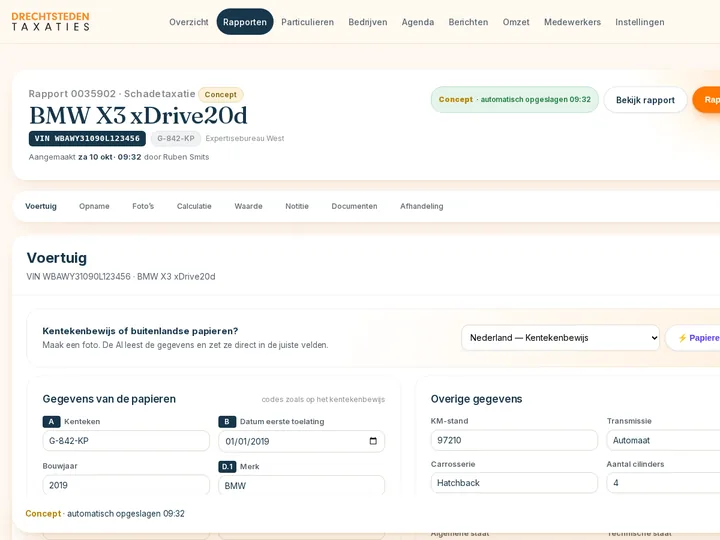
Task: Click the Kentekenbewijs of buitenlandse papieren? heading
Action: 140,331
